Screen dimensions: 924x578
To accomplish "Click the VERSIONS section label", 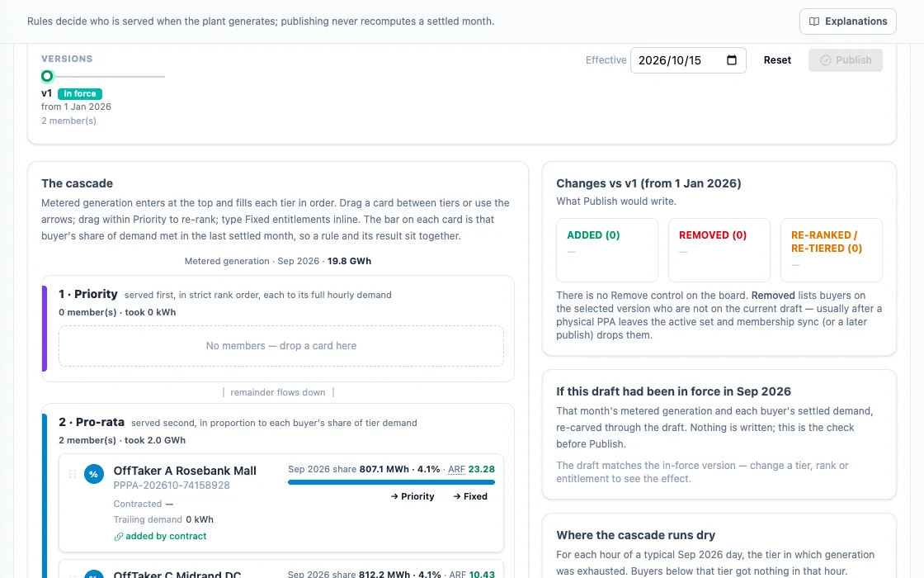I will coord(67,59).
